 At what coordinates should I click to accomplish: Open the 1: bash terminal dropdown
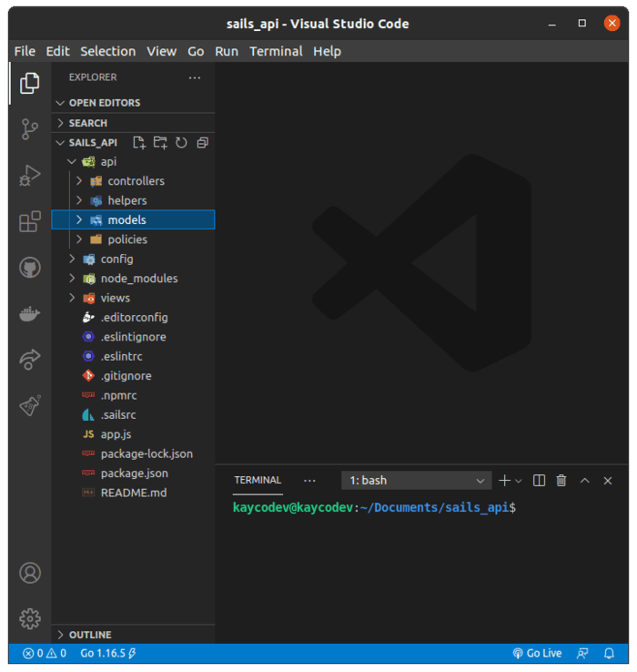[417, 481]
